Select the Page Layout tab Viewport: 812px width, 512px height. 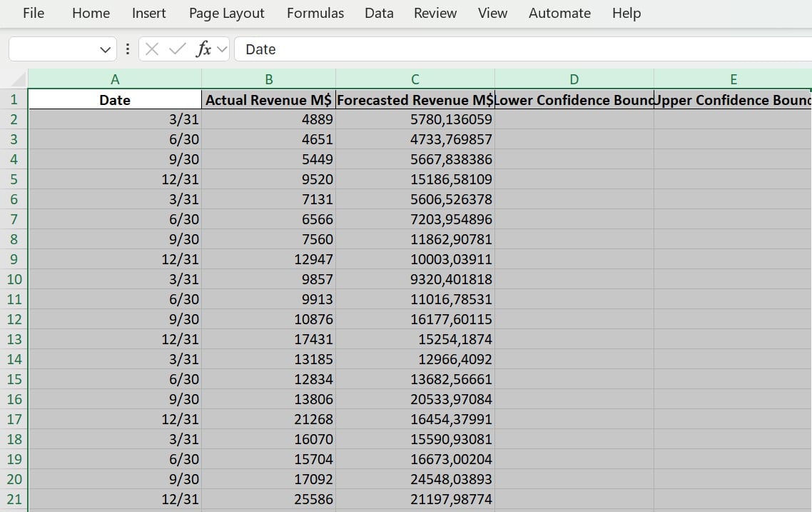point(226,13)
